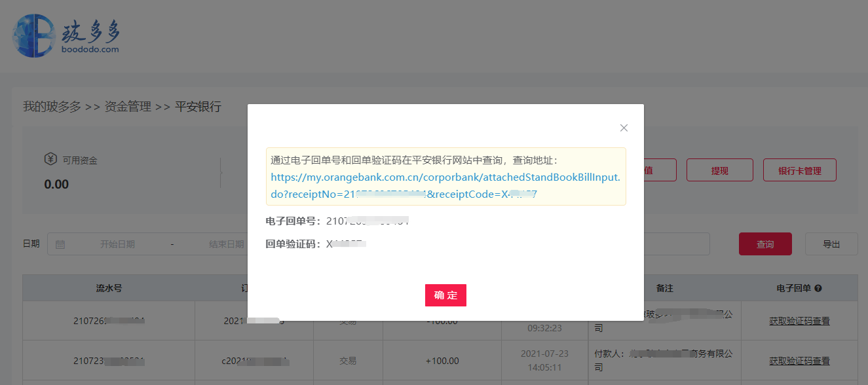
Task: Click the serial number starting 210726
Action: (x=109, y=321)
